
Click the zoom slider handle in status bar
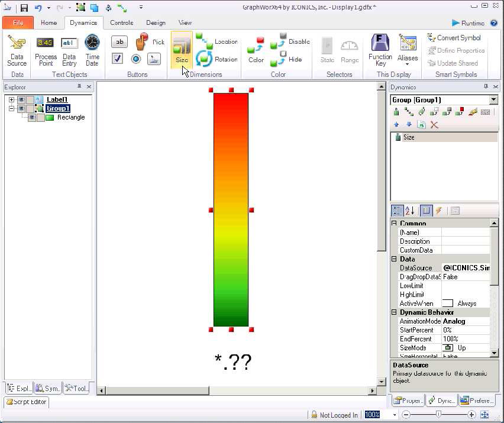tap(438, 415)
